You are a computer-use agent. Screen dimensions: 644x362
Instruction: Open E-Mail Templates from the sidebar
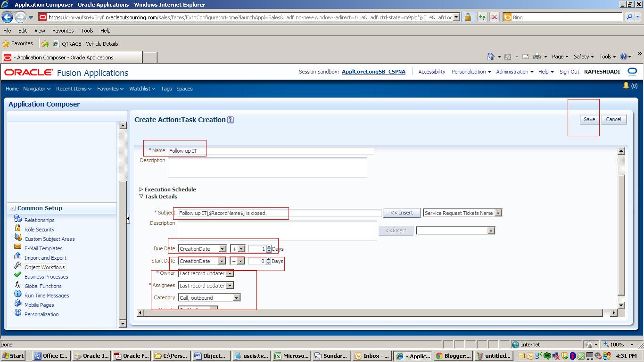pos(43,248)
